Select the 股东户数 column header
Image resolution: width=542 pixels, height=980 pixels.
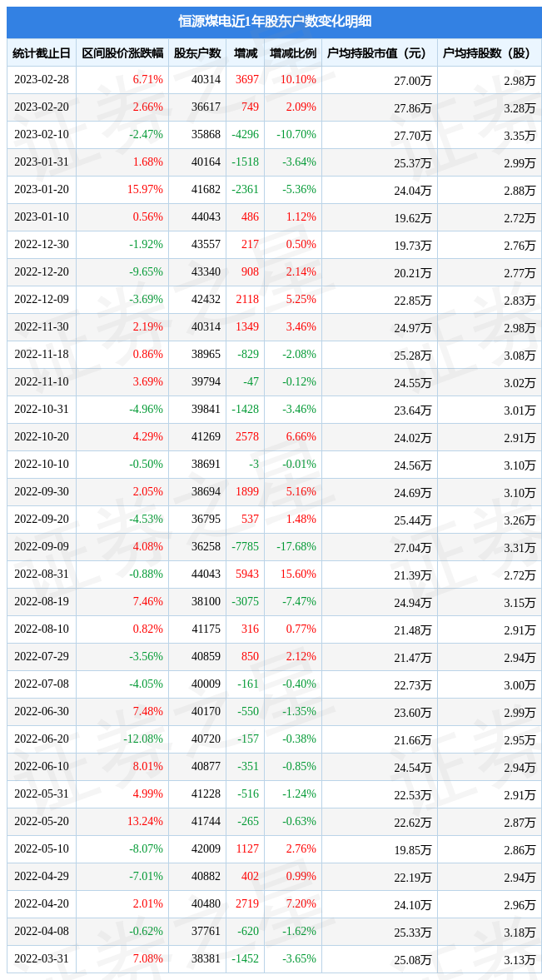[197, 52]
